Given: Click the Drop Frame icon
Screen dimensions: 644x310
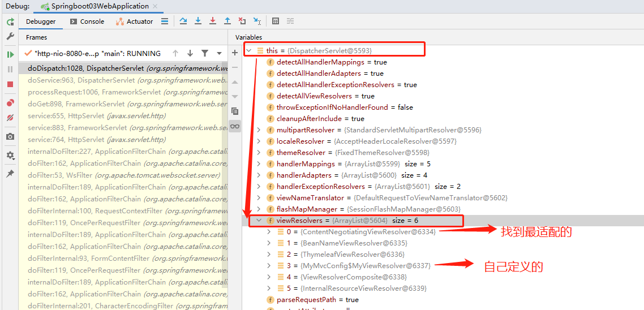Looking at the screenshot, I should click(242, 21).
